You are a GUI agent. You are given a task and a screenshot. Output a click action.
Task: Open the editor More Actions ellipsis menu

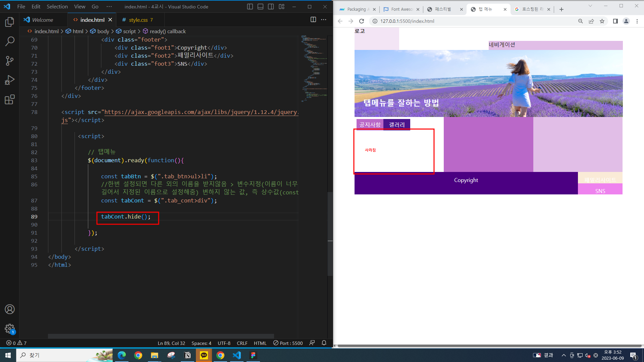[x=323, y=20]
